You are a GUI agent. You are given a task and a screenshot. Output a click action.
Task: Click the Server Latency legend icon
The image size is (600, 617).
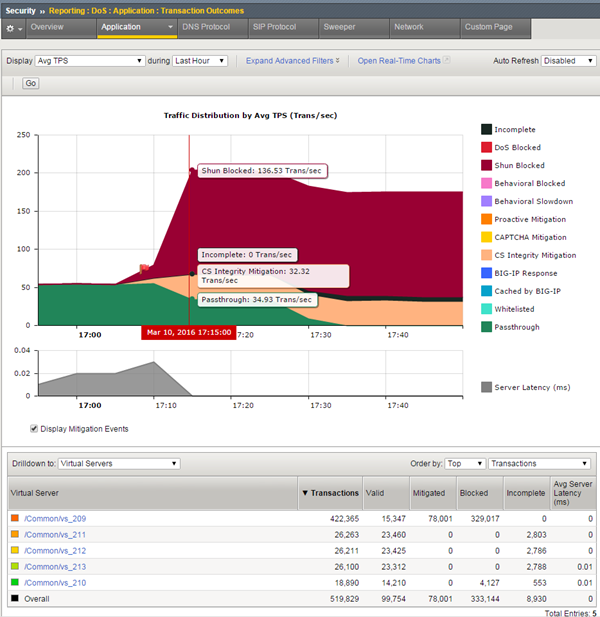coord(487,387)
